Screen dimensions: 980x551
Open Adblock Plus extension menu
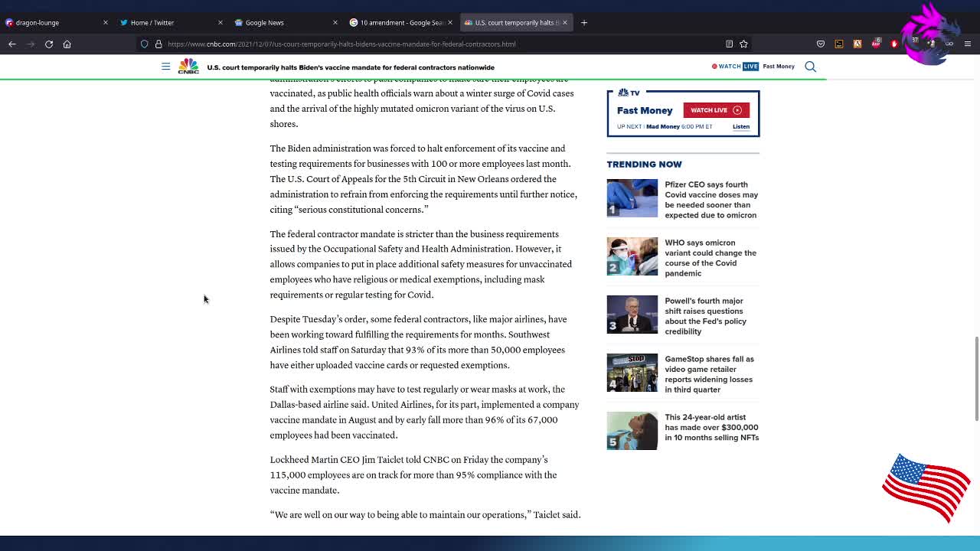pyautogui.click(x=876, y=44)
